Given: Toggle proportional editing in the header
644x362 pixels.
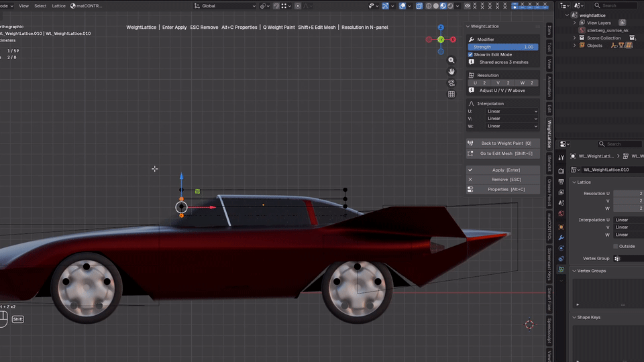Looking at the screenshot, I should (x=298, y=6).
